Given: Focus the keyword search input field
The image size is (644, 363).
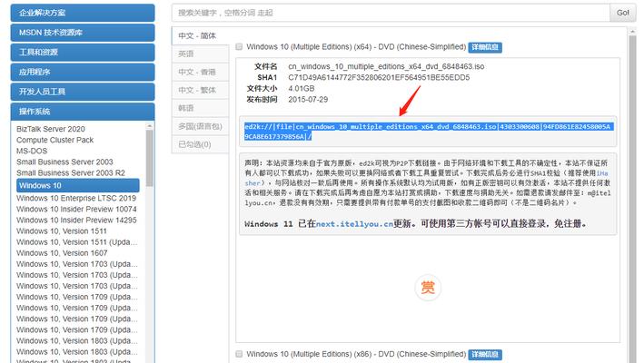Looking at the screenshot, I should [x=391, y=13].
